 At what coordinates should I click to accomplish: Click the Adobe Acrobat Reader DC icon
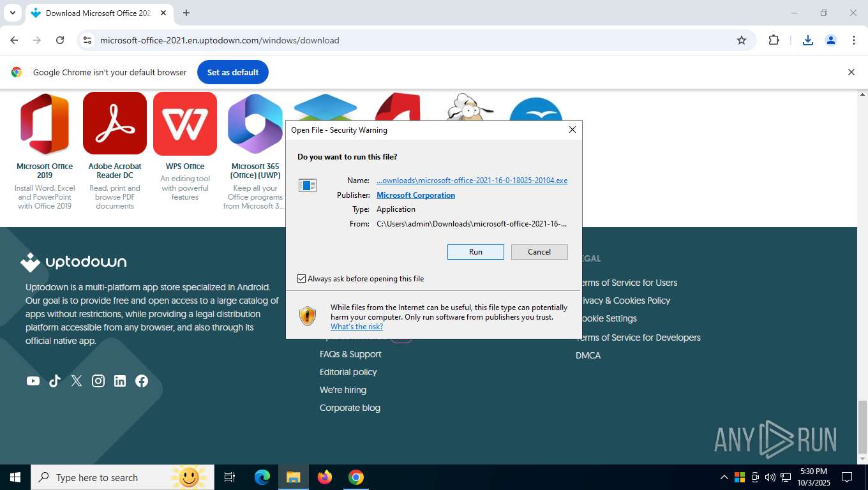pyautogui.click(x=115, y=124)
